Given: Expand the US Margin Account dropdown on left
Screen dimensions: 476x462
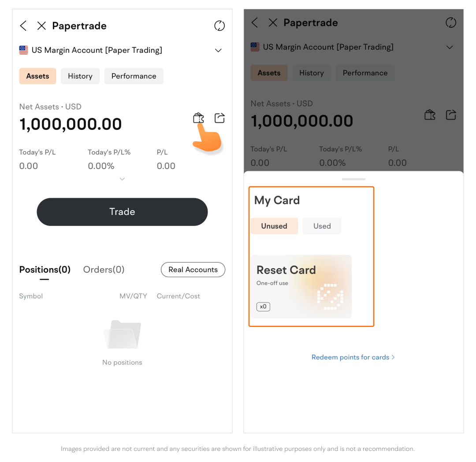Looking at the screenshot, I should pos(218,51).
